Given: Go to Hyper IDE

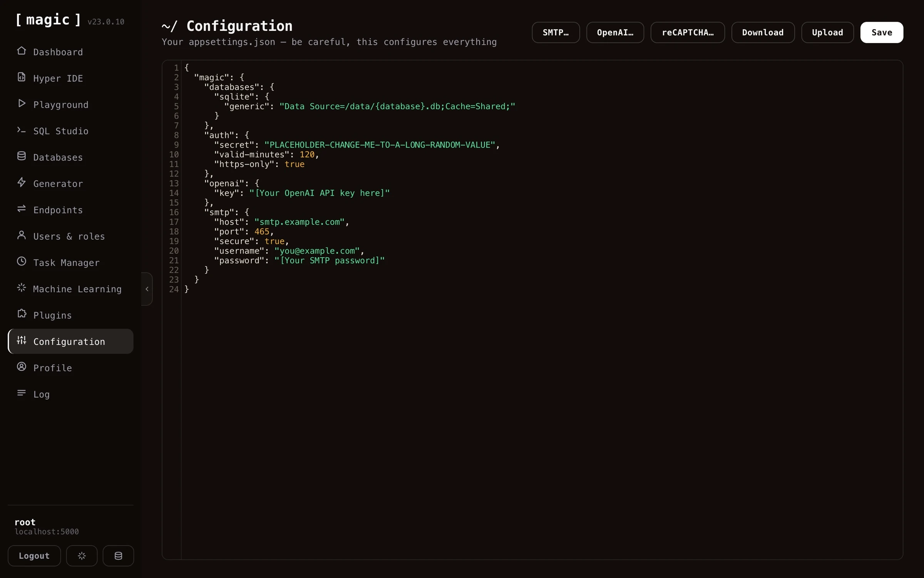Looking at the screenshot, I should point(70,78).
